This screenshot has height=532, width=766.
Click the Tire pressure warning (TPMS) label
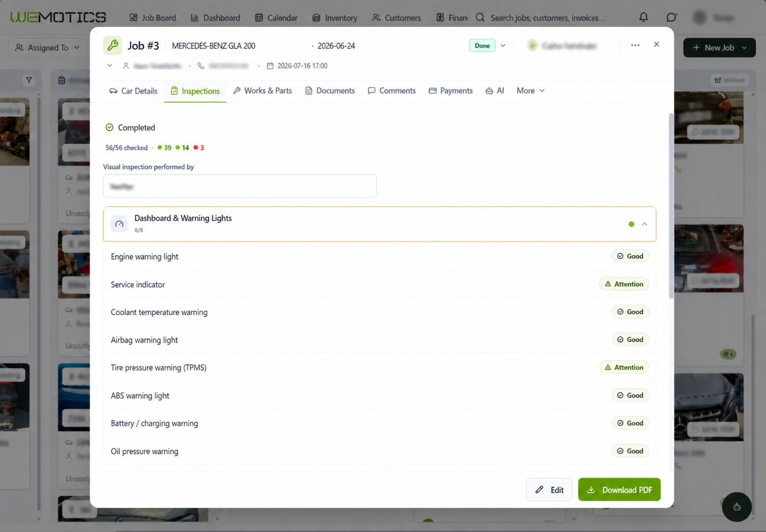159,368
